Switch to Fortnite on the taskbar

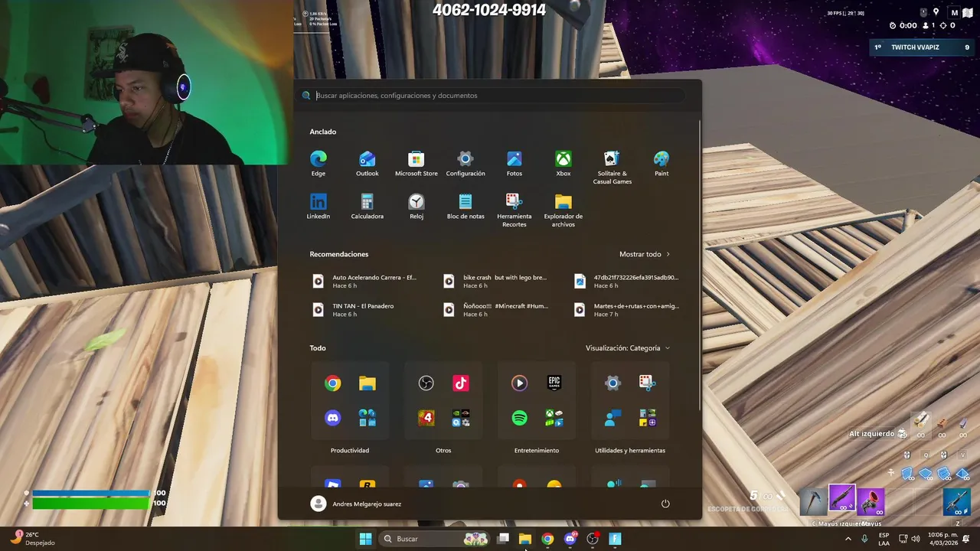[x=615, y=539]
